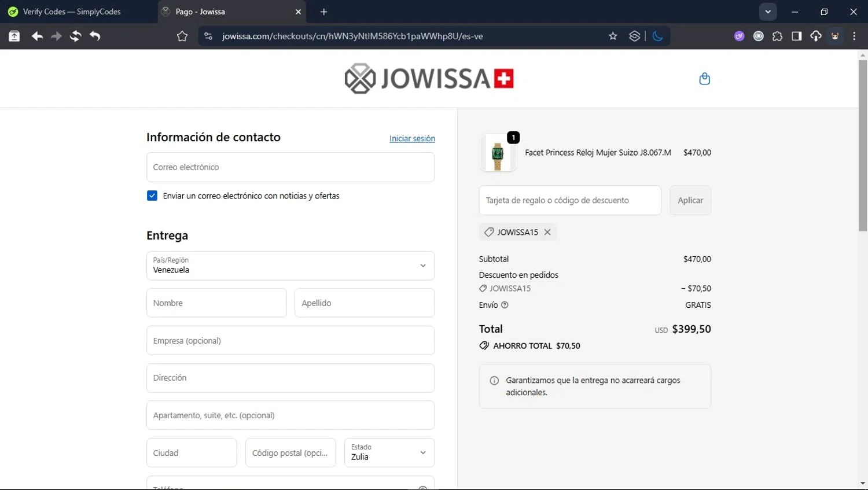
Task: Switch to Verify Codes SimplyCodes tab
Action: pyautogui.click(x=72, y=12)
